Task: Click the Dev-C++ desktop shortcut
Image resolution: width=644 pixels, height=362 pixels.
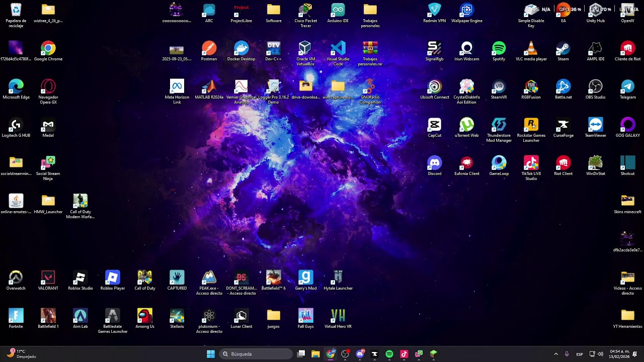Action: pos(274,49)
